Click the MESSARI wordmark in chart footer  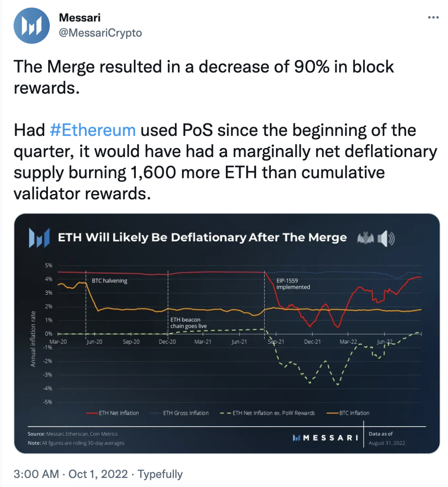tap(326, 438)
